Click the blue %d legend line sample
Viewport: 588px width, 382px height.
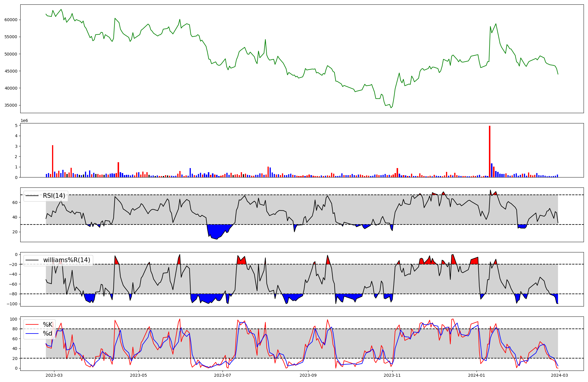32,334
